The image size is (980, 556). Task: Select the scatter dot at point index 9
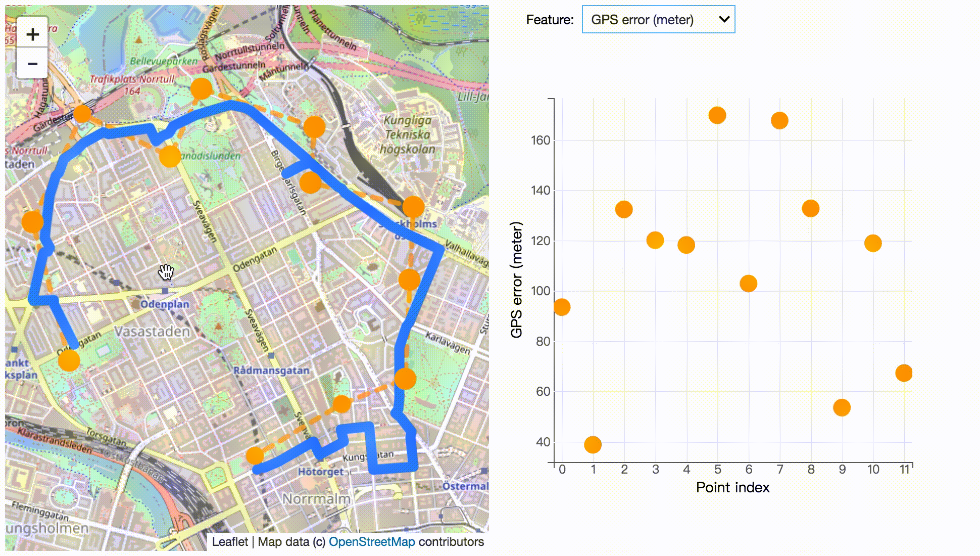pyautogui.click(x=842, y=407)
